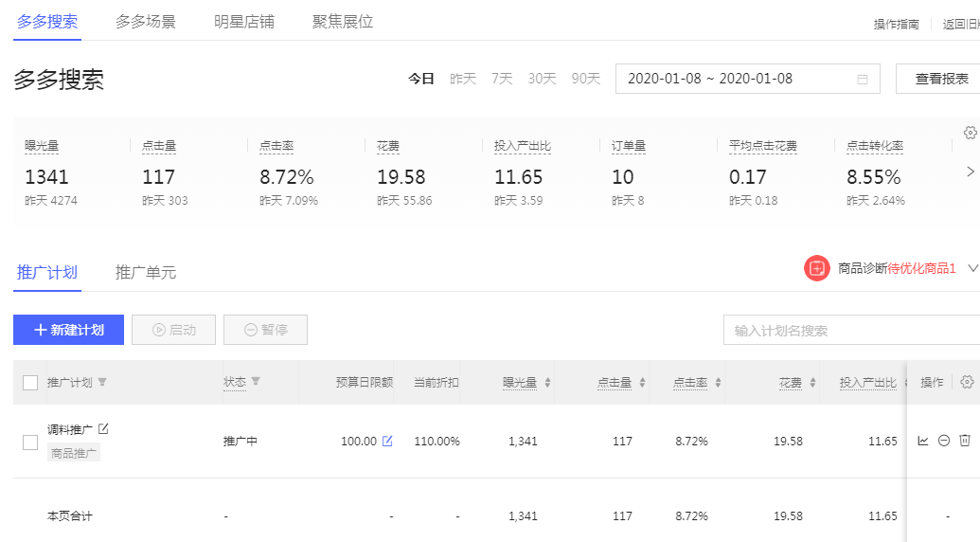Image resolution: width=980 pixels, height=542 pixels.
Task: Click the date range input field
Action: pos(747,79)
